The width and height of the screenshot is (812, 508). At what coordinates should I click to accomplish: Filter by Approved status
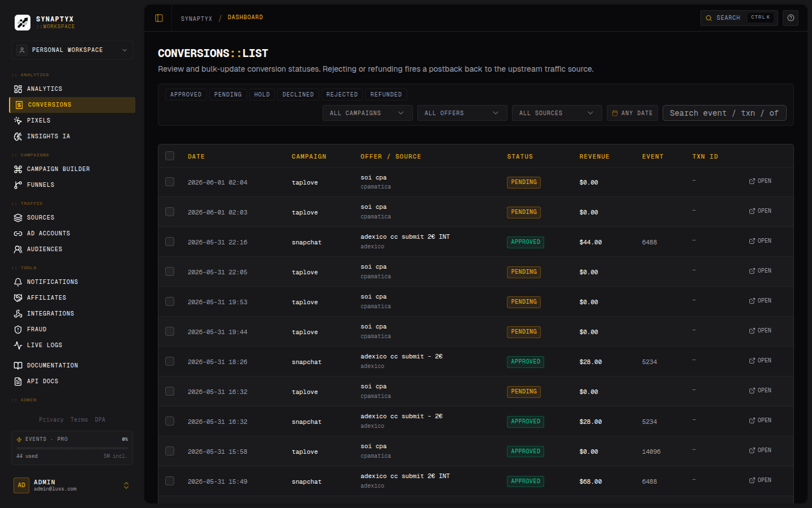pos(186,95)
